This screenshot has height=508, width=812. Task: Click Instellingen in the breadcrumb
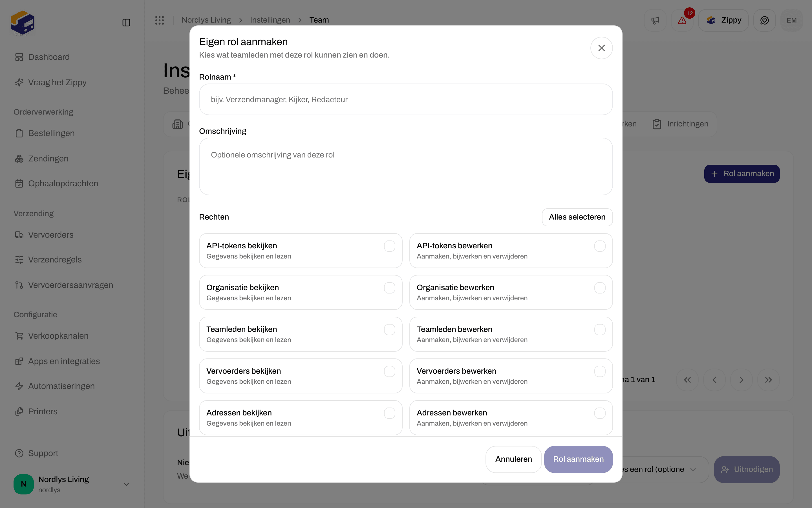click(270, 20)
